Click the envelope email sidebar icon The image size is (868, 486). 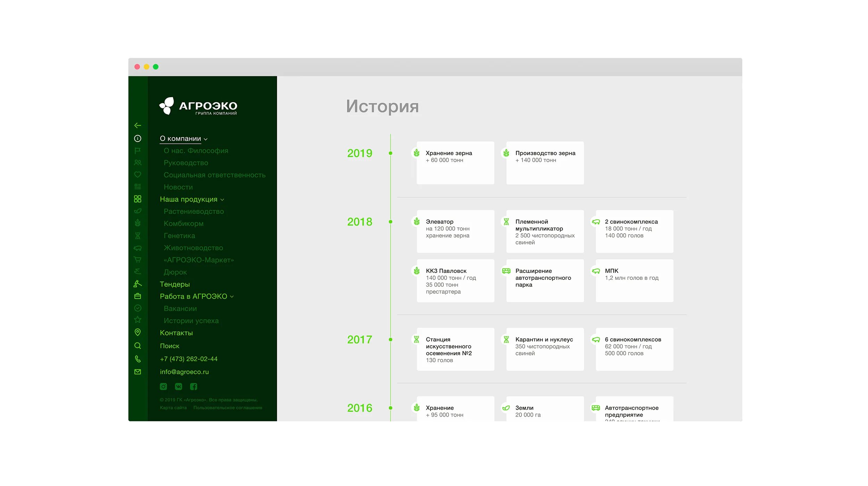138,372
